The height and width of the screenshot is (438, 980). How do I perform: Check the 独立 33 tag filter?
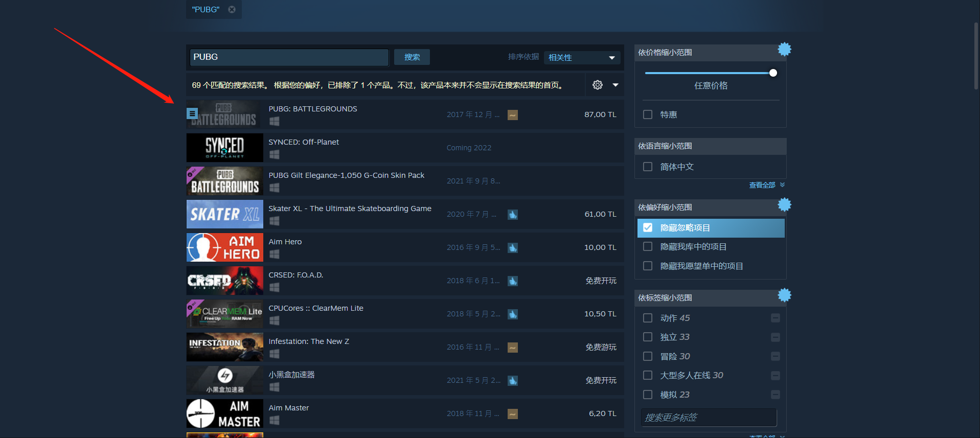[x=648, y=337]
